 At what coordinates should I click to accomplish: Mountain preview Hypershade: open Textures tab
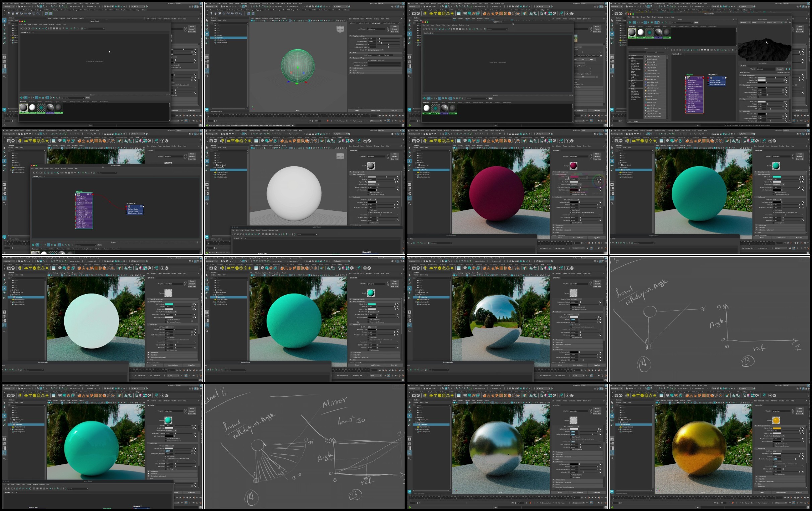(x=640, y=26)
